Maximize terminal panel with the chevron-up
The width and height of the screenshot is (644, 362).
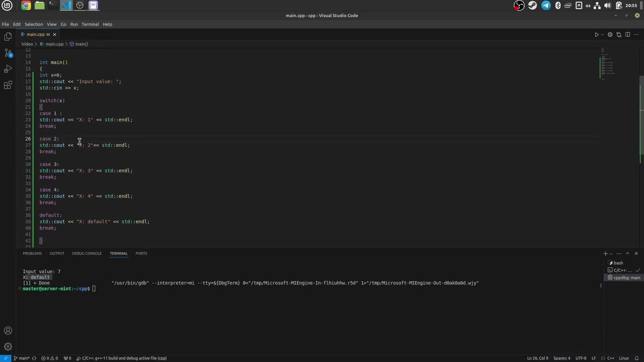point(627,253)
